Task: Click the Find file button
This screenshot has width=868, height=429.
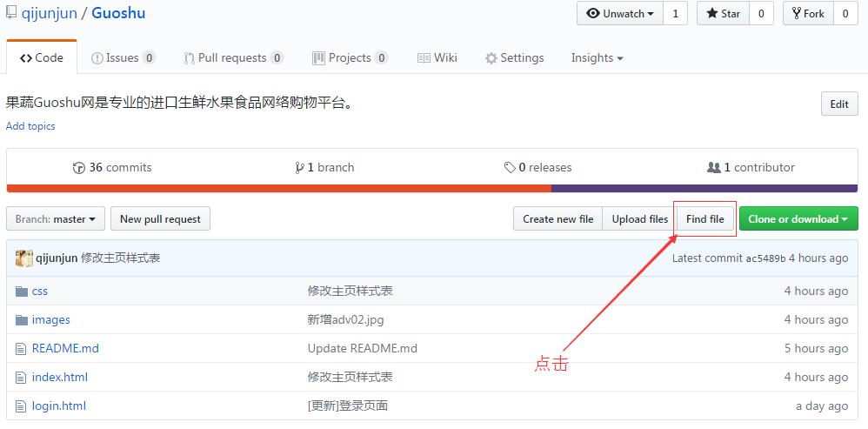Action: click(705, 218)
